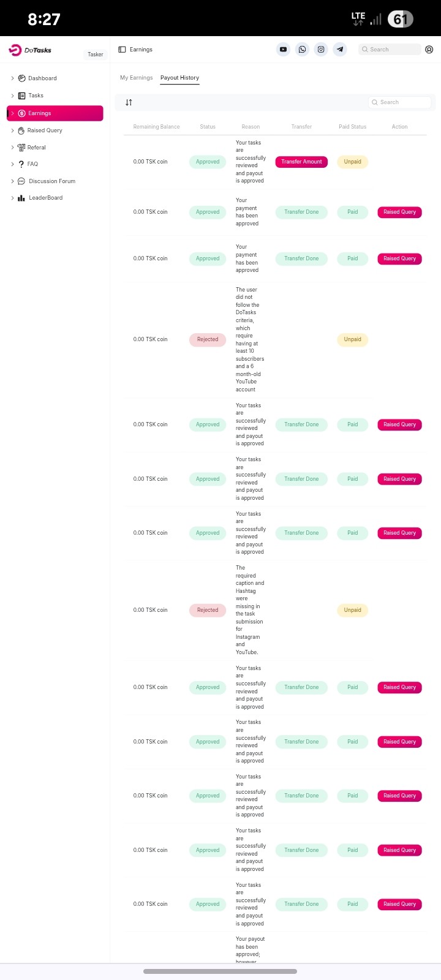Expand the Raised Query sidebar chevron
Image resolution: width=441 pixels, height=980 pixels.
pyautogui.click(x=12, y=130)
